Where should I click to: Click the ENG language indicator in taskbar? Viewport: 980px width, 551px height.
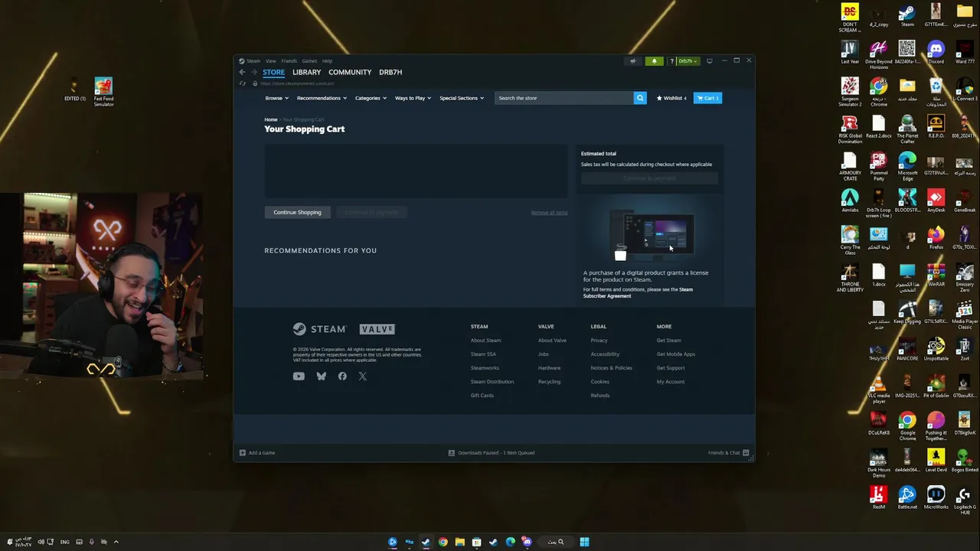[x=65, y=542]
